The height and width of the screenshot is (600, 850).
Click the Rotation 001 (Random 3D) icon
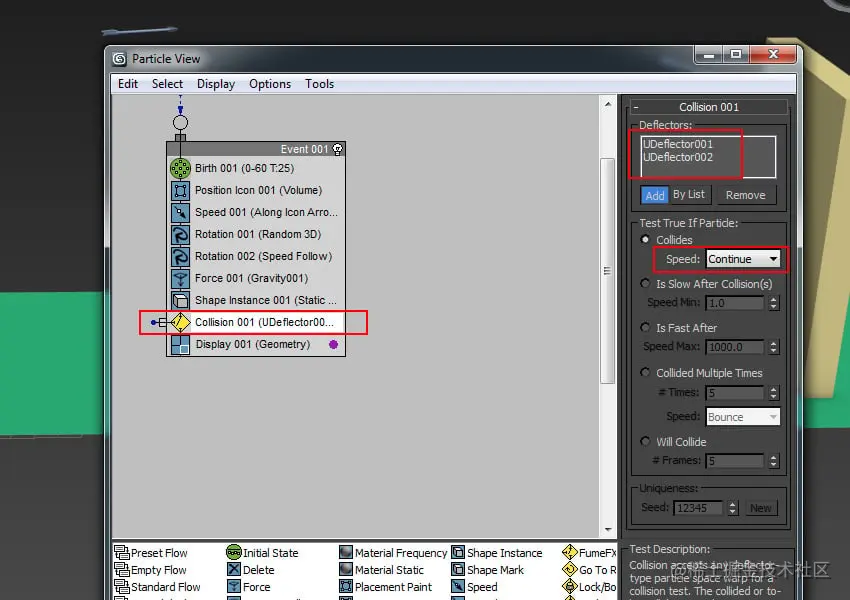(x=180, y=235)
